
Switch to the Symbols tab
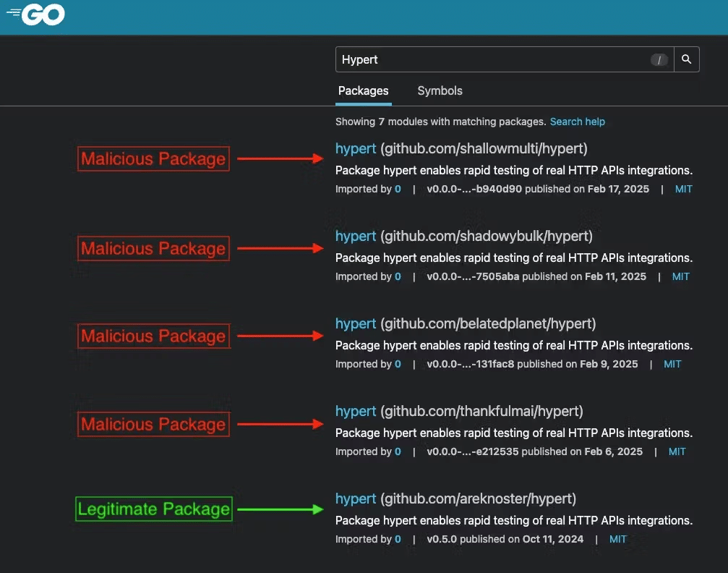click(440, 90)
